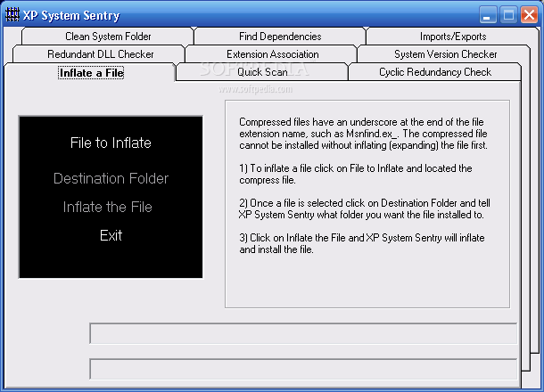The width and height of the screenshot is (544, 392).
Task: Click the upper empty path field
Action: click(x=303, y=333)
